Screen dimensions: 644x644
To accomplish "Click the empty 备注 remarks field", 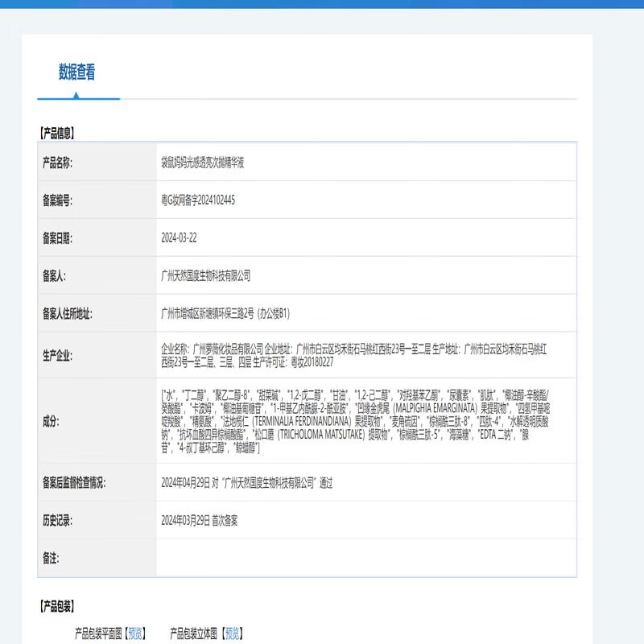I will tap(366, 558).
